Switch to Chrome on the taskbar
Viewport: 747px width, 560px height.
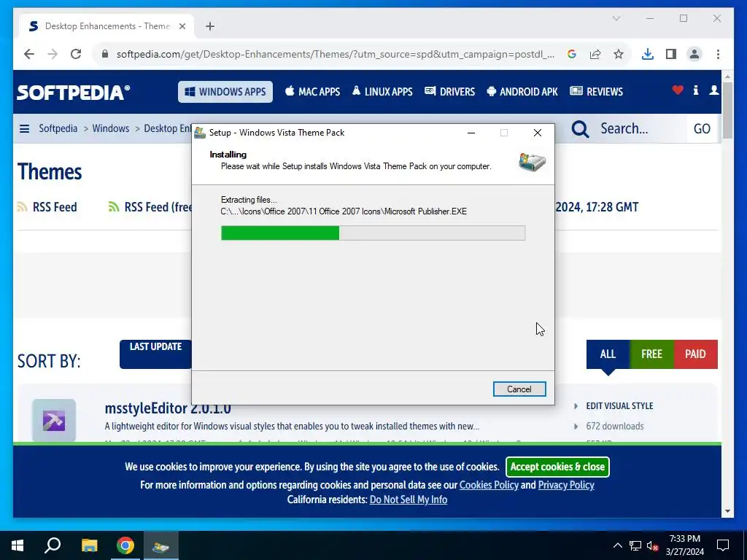[x=125, y=545]
